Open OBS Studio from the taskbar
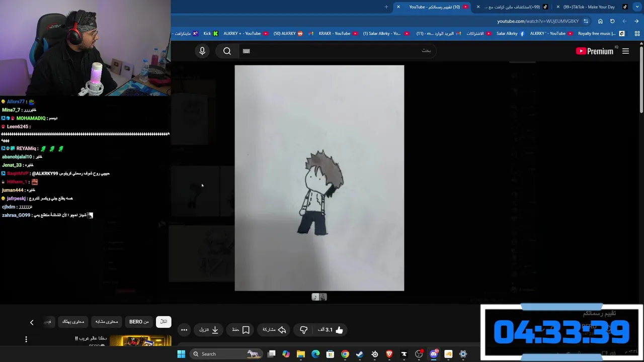This screenshot has height=362, width=644. click(x=419, y=354)
